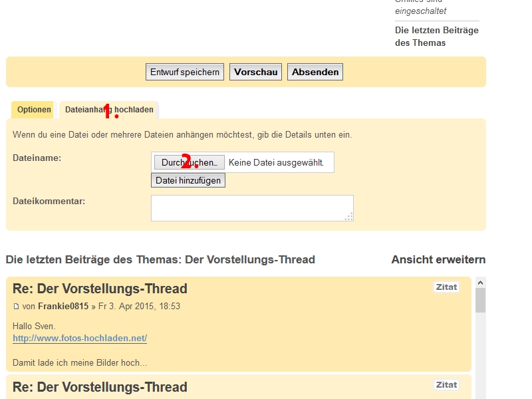Open the Vorschau post preview
This screenshot has height=399, width=532.
pyautogui.click(x=255, y=72)
